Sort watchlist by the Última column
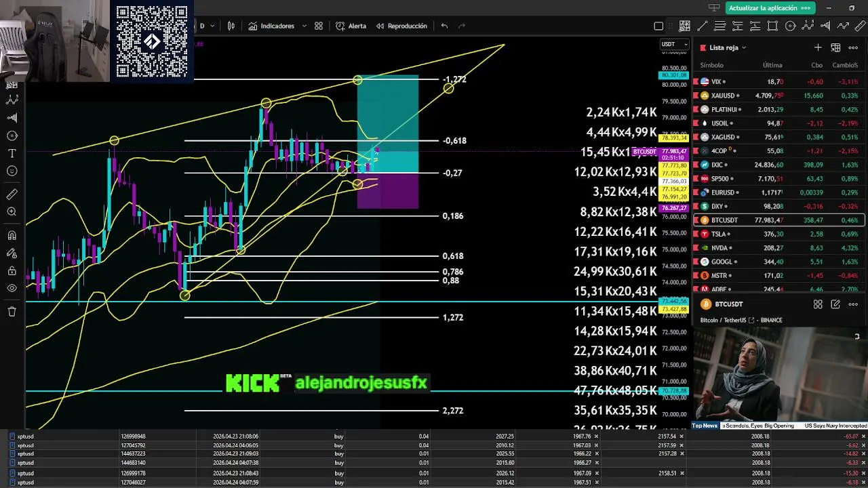This screenshot has height=488, width=868. coord(772,65)
